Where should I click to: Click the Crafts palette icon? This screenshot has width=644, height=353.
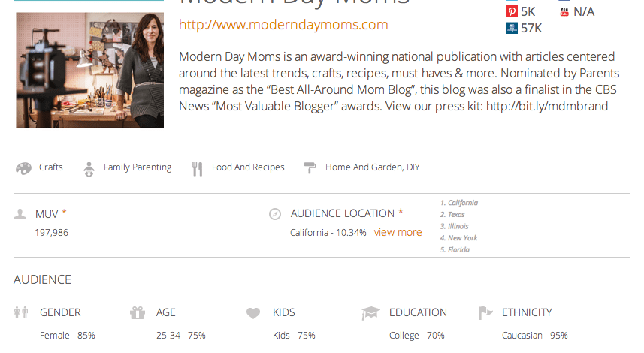point(24,168)
